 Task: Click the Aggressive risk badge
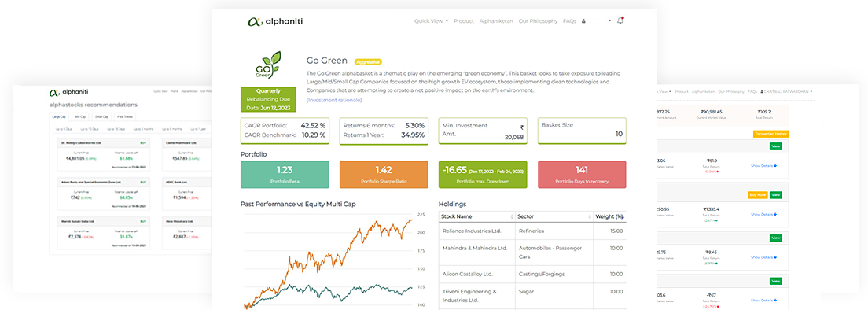click(368, 61)
